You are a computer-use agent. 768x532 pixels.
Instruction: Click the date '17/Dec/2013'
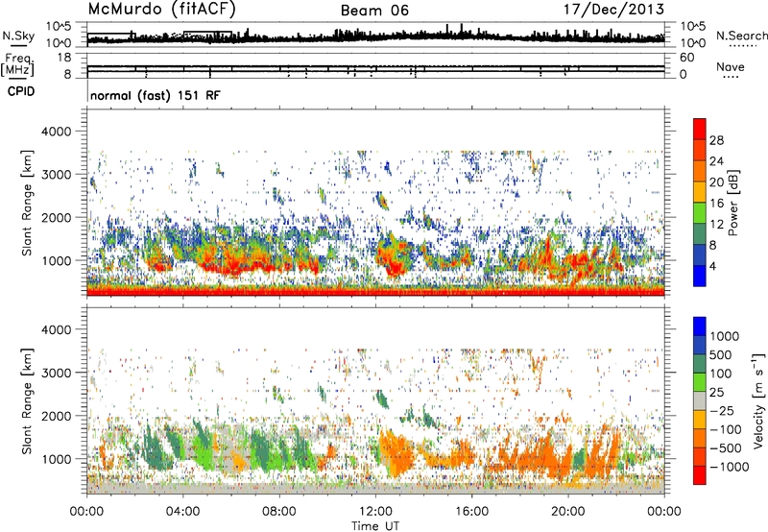tap(613, 10)
